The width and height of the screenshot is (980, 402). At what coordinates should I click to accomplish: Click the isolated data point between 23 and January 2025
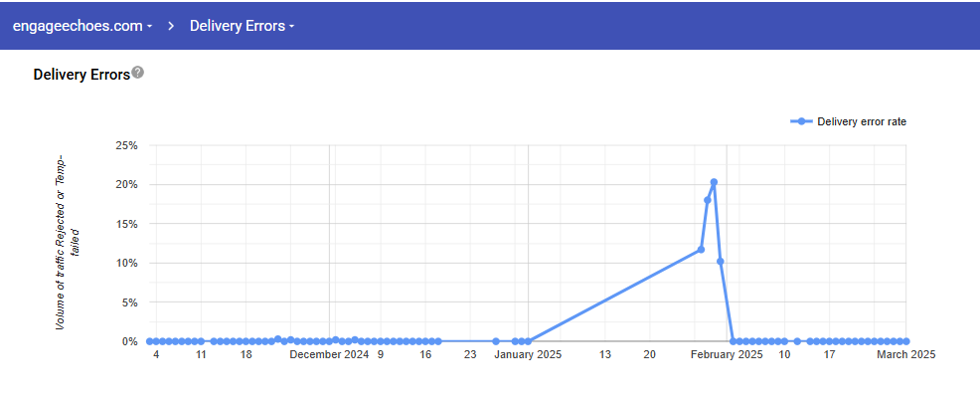(x=496, y=341)
